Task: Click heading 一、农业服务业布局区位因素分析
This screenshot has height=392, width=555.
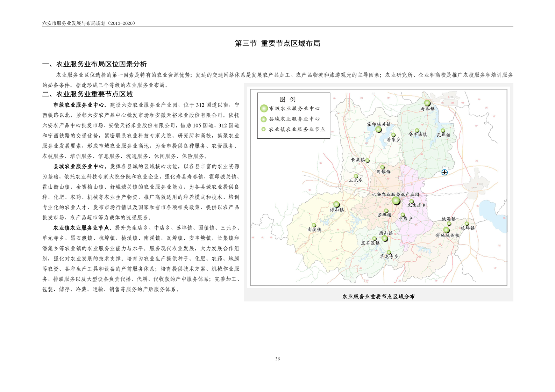Action: (94, 64)
